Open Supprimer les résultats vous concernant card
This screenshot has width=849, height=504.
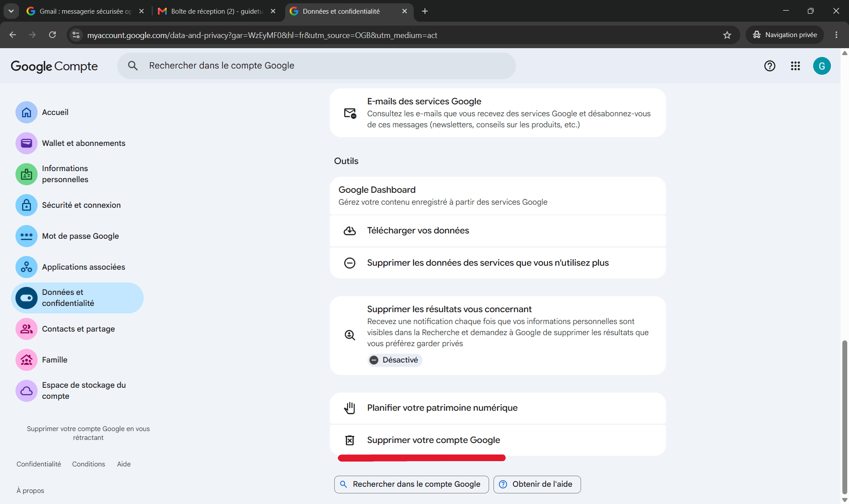pos(498,336)
